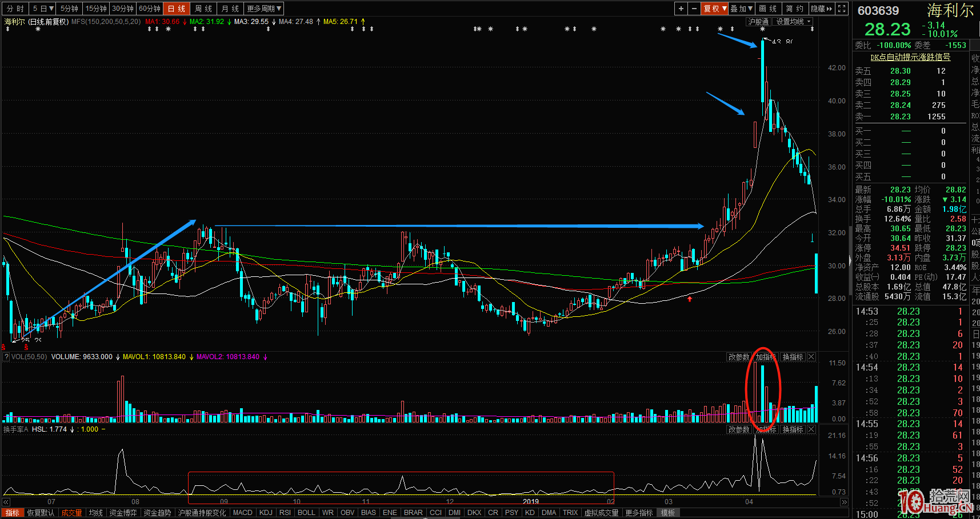This screenshot has height=519, width=980.
Task: Click the zoom out minus button
Action: (694, 9)
